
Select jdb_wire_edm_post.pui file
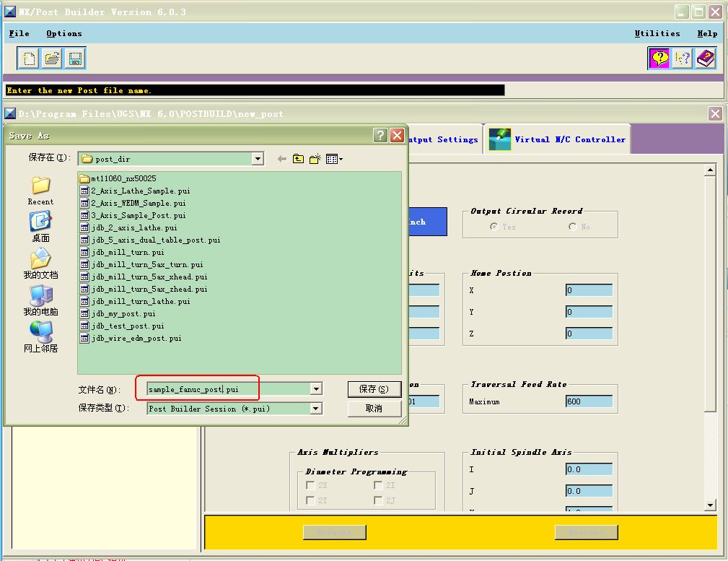tap(131, 339)
